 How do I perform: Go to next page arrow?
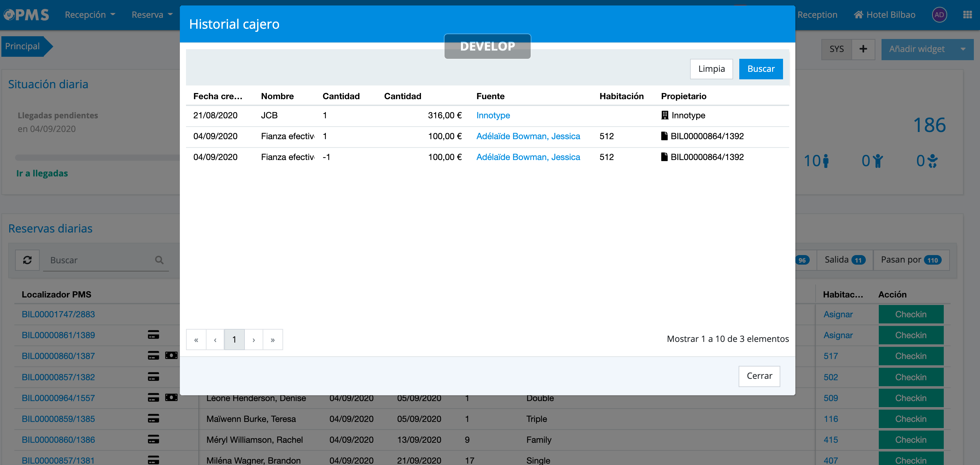(253, 340)
